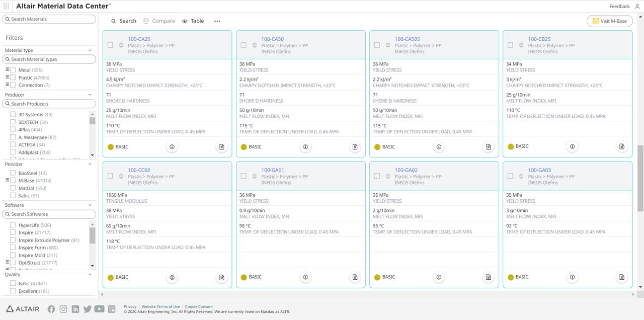The height and width of the screenshot is (320, 644).
Task: Switch to the Table view
Action: 193,21
